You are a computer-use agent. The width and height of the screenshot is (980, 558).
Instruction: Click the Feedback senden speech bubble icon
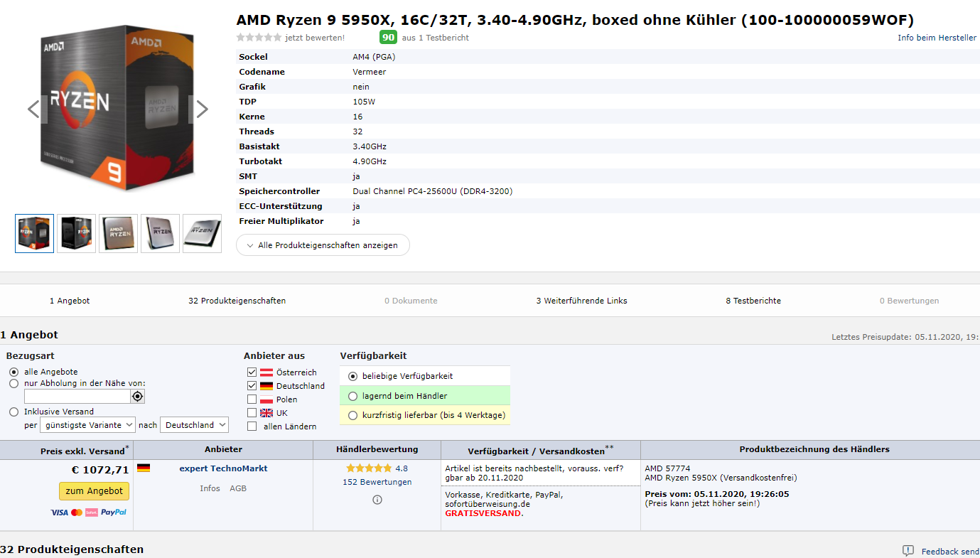pos(908,551)
